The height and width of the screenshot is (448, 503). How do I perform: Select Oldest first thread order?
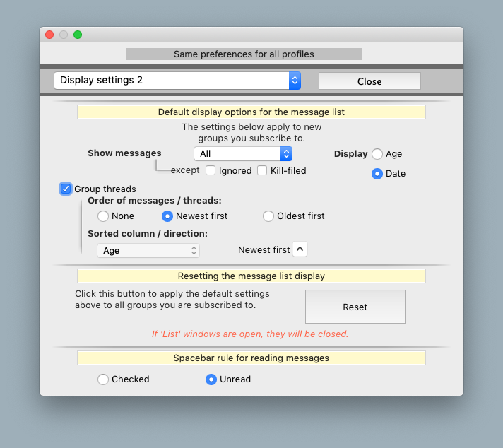point(268,216)
